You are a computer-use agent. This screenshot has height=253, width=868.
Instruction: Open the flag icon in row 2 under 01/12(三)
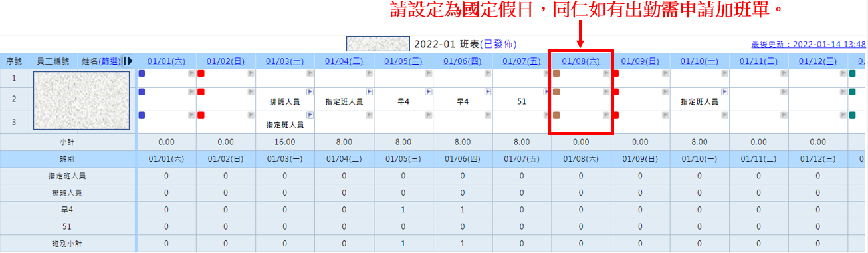(843, 91)
